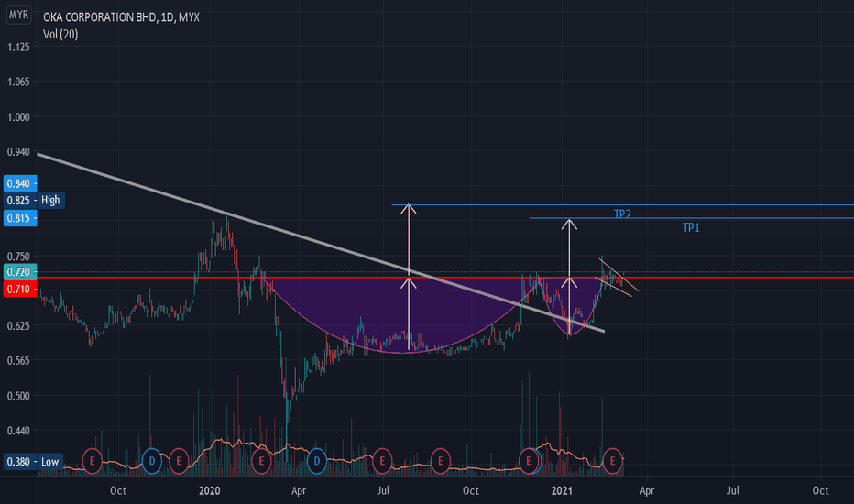
Task: Click the 0.815 blue price label
Action: pos(20,218)
